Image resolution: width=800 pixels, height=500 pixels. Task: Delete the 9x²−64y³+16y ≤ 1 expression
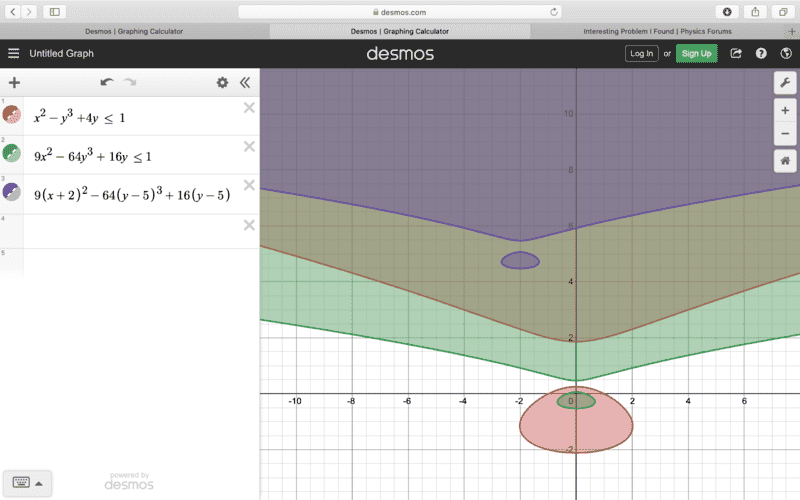249,146
